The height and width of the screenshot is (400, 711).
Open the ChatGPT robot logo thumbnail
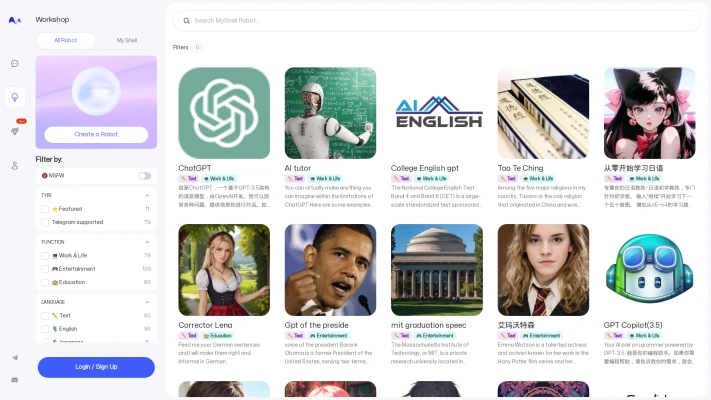(224, 113)
